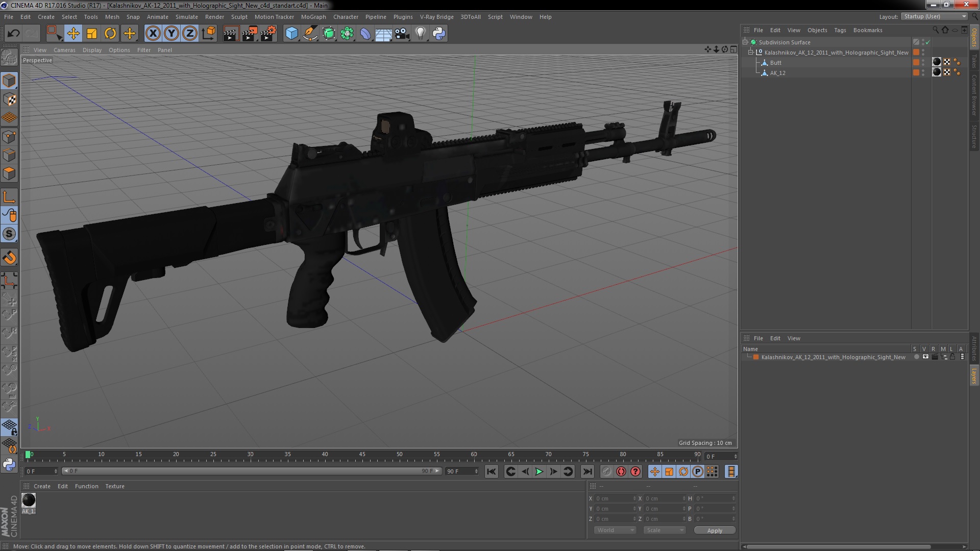The height and width of the screenshot is (551, 980).
Task: Enable Polygons mode in left palette
Action: (9, 173)
